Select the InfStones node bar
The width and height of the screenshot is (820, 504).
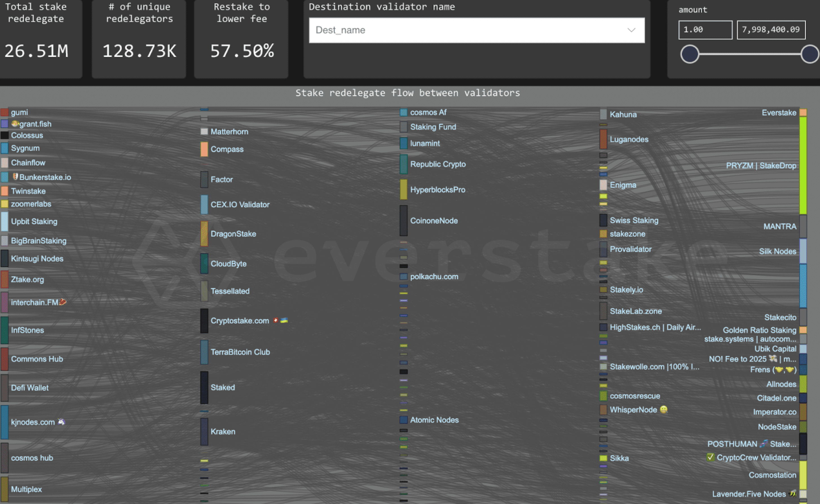(4, 330)
